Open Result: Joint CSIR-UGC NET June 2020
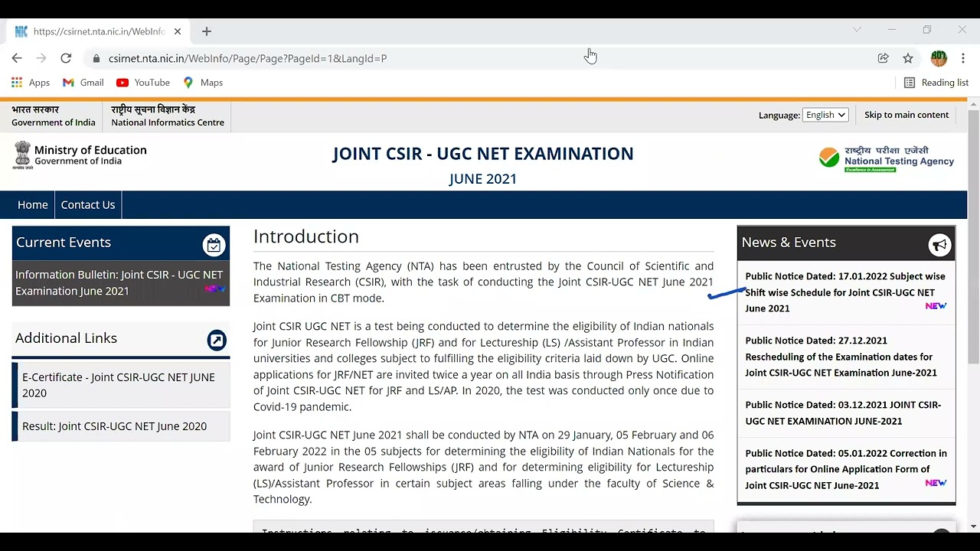The image size is (980, 551). (x=121, y=426)
